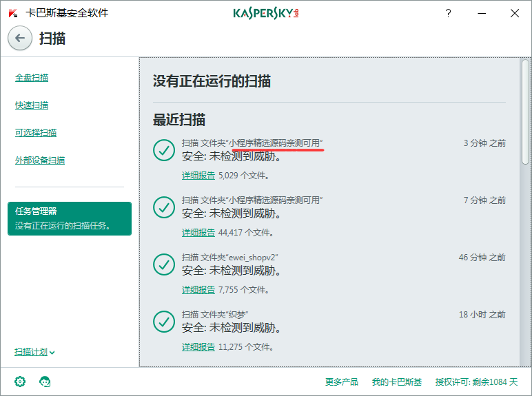Click the "46 分钟 之前" timestamp
This screenshot has height=396, width=532.
point(482,258)
